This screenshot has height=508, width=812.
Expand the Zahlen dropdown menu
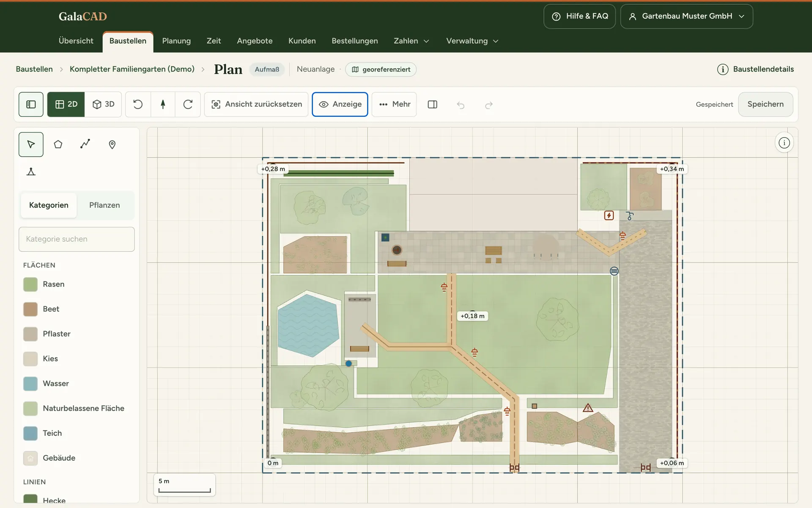[x=411, y=41]
